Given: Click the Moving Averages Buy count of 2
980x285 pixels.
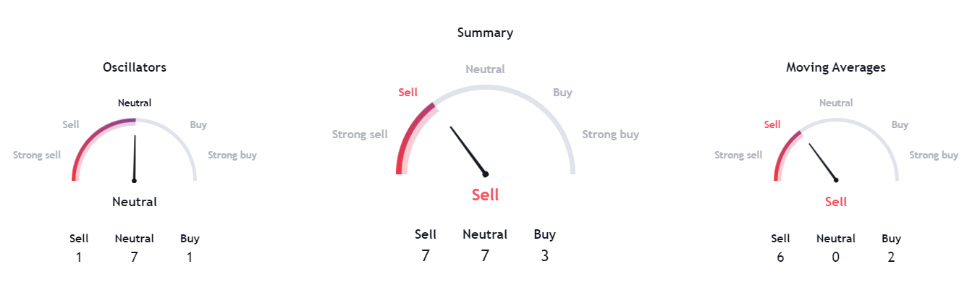Looking at the screenshot, I should click(x=891, y=257).
